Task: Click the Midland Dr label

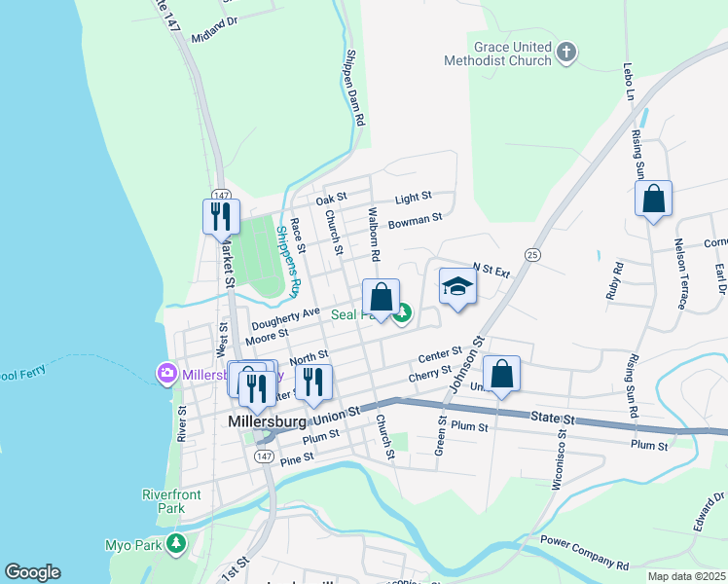Action: tap(215, 30)
